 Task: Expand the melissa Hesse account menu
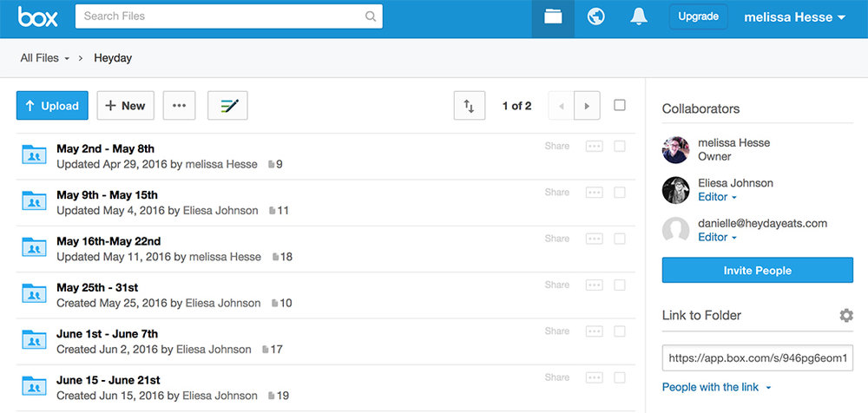795,17
